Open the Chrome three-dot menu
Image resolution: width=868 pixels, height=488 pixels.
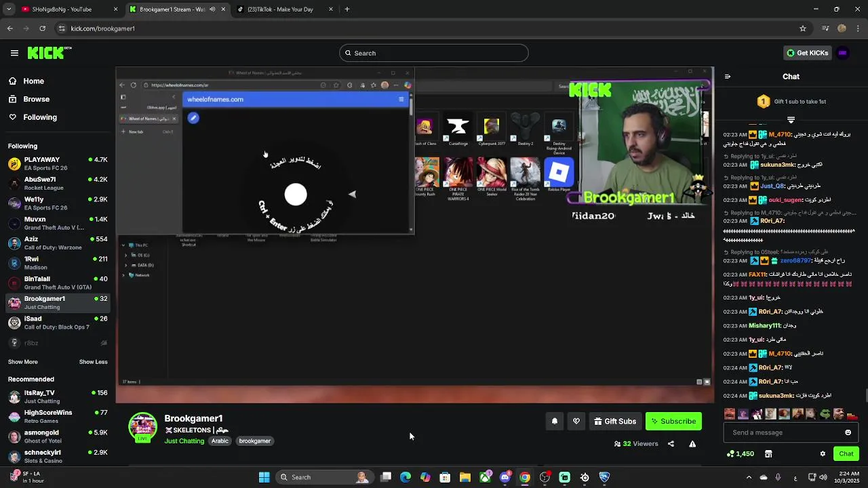pyautogui.click(x=859, y=28)
